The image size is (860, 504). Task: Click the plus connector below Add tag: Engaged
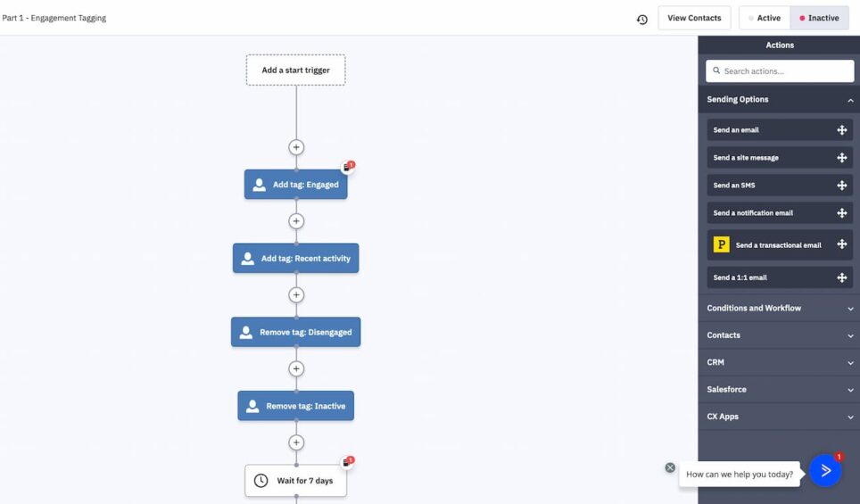[x=296, y=221]
